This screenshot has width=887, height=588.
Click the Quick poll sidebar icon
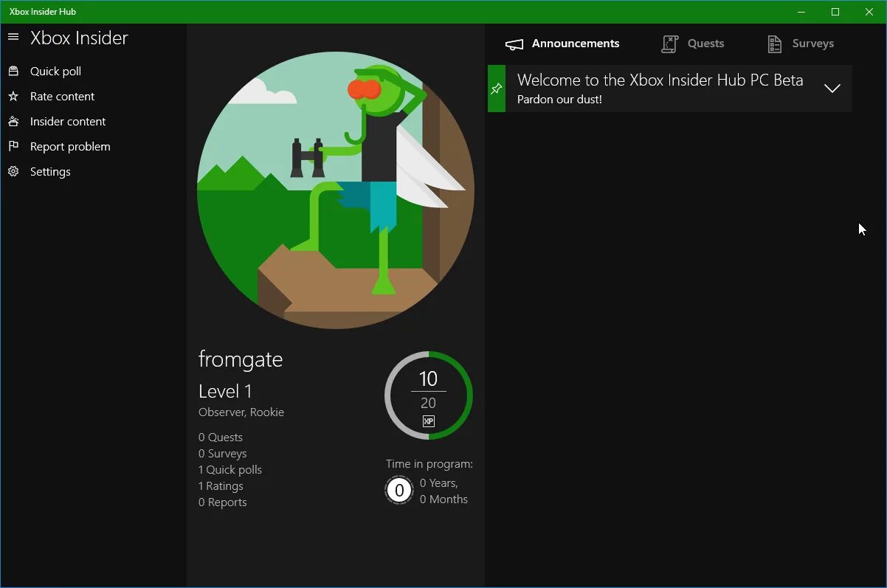[x=13, y=71]
